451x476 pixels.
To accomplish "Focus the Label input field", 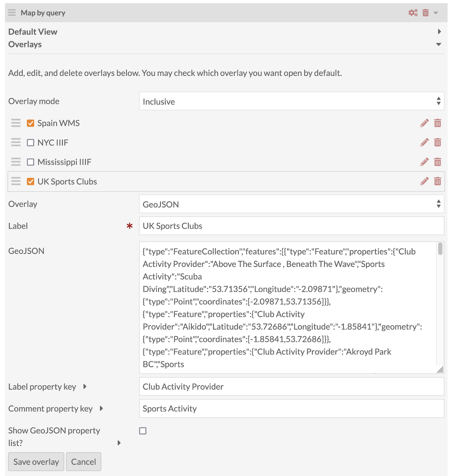I will 291,226.
